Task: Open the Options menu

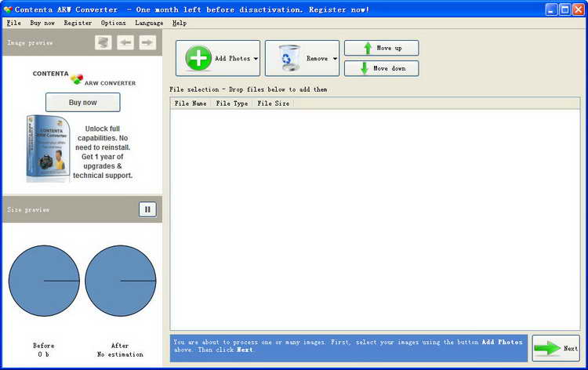Action: pyautogui.click(x=113, y=23)
